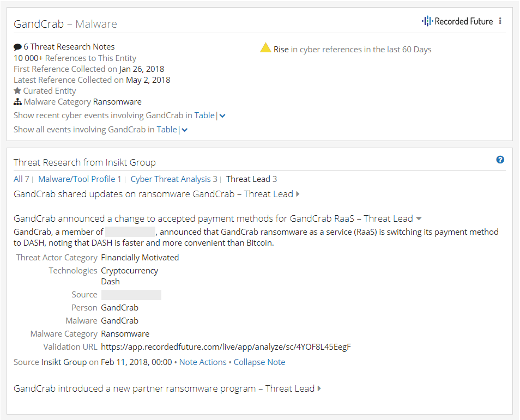The width and height of the screenshot is (520, 420).
Task: Click the Malware Category hierarchy icon
Action: click(x=17, y=102)
